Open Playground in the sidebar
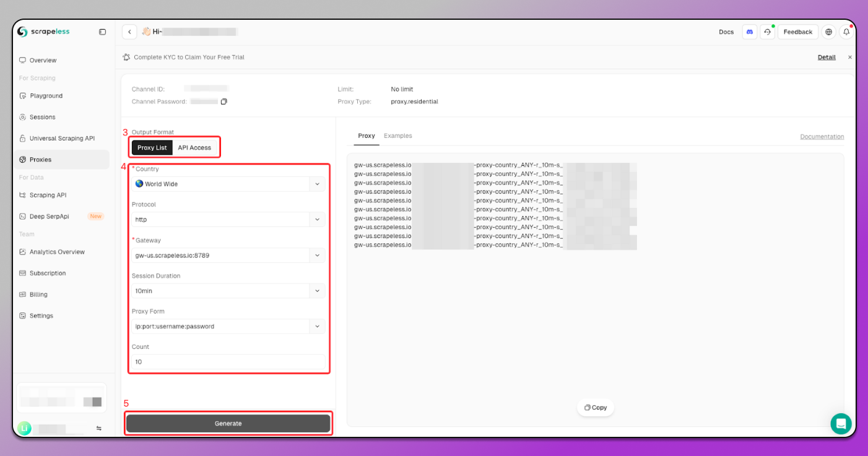Viewport: 868px width, 456px height. coord(62,96)
